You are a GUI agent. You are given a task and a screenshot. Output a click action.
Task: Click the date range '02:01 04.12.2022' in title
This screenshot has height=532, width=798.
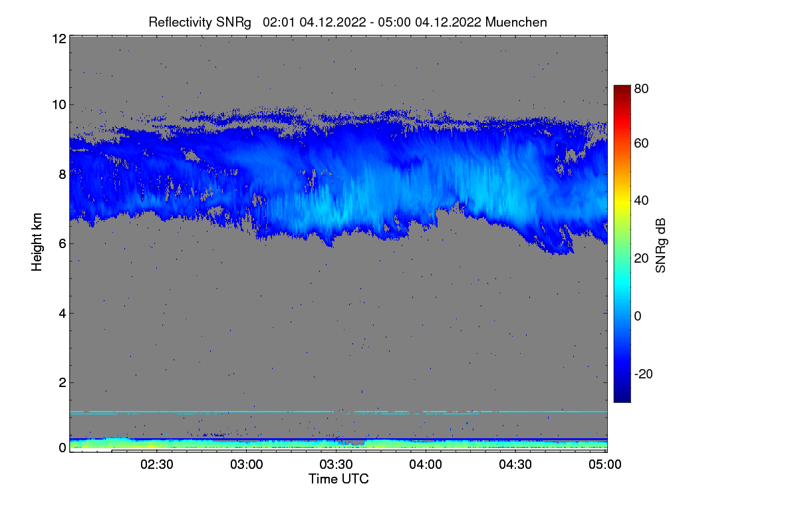[x=315, y=22]
